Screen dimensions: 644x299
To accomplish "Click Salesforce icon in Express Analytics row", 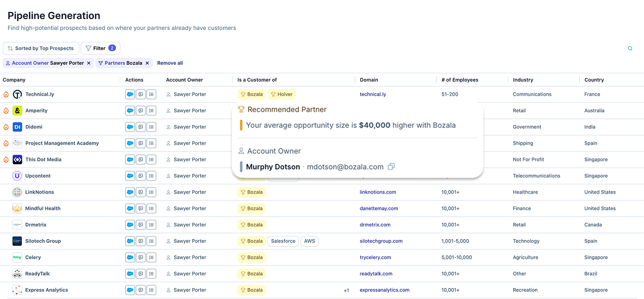I will click(x=130, y=290).
